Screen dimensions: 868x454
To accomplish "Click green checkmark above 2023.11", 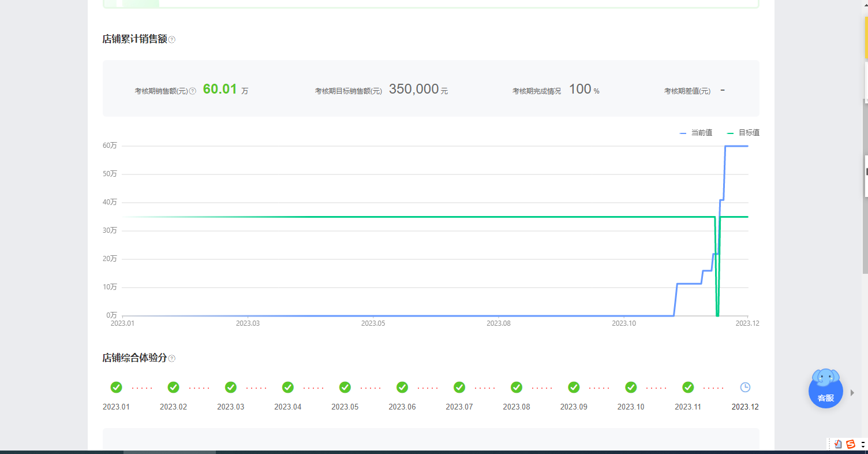I will 688,387.
